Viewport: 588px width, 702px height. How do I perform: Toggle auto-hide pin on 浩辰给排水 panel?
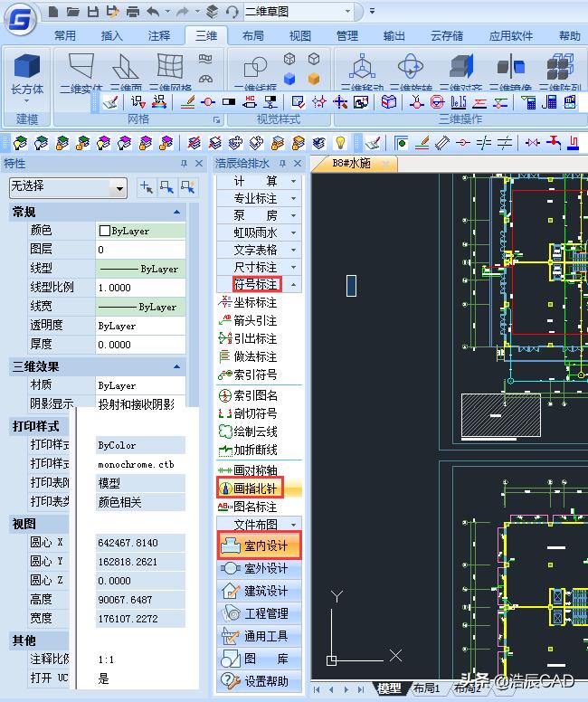[282, 164]
